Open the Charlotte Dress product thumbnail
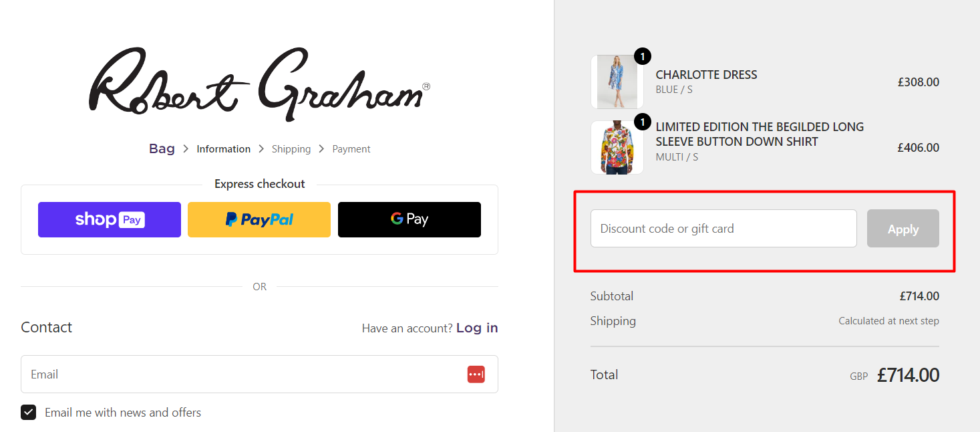This screenshot has height=432, width=980. point(617,81)
